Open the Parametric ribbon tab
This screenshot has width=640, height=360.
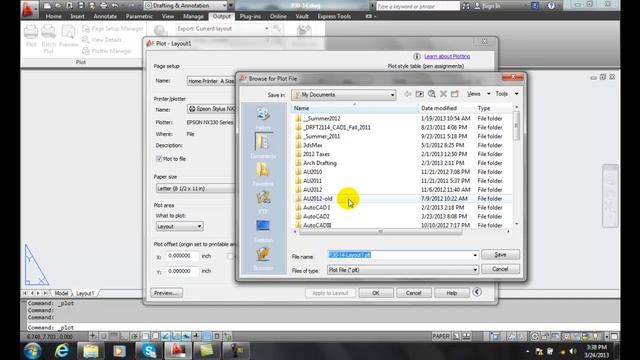tap(139, 16)
